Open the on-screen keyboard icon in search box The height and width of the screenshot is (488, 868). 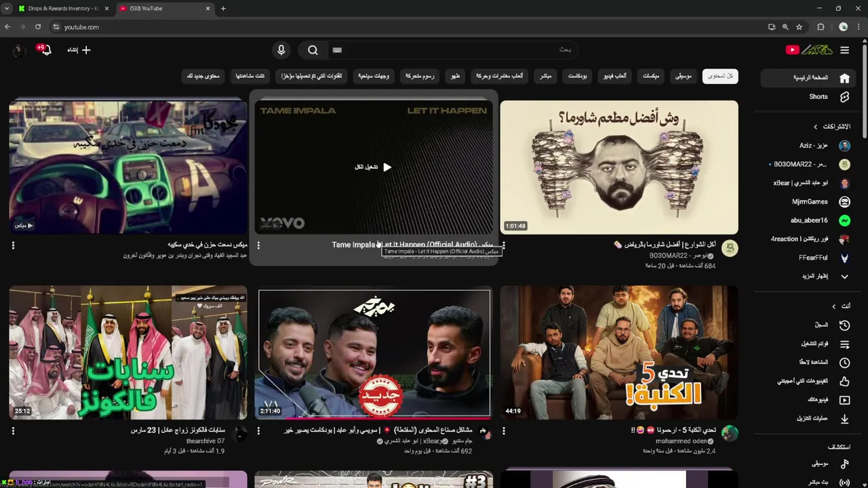coord(337,49)
